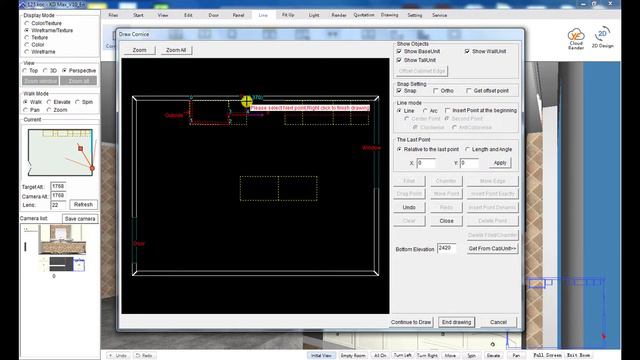Open the Light menu
Screen dimensions: 640x360
(314, 15)
